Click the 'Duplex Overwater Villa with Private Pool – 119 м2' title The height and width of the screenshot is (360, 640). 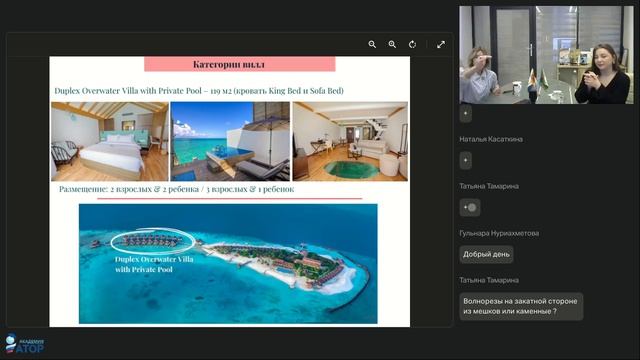[199, 91]
